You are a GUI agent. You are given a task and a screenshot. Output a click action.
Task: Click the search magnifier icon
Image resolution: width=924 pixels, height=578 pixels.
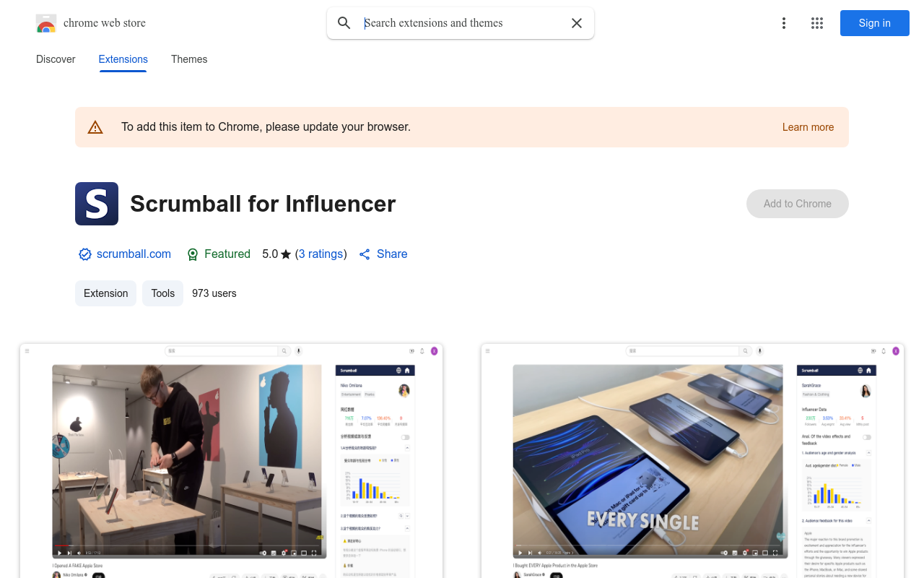coord(344,23)
